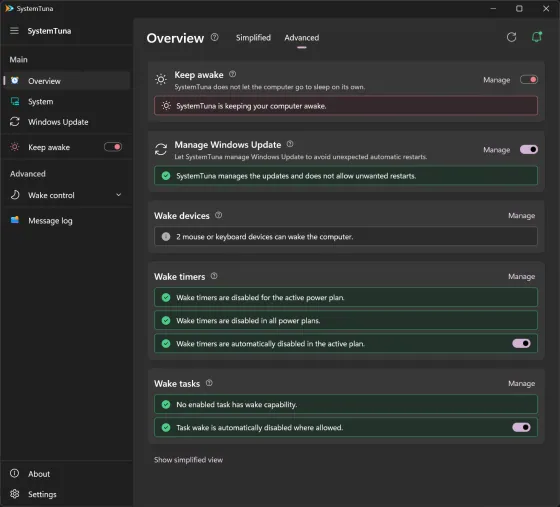The height and width of the screenshot is (507, 560).
Task: Click the Wake control moon icon
Action: point(15,195)
